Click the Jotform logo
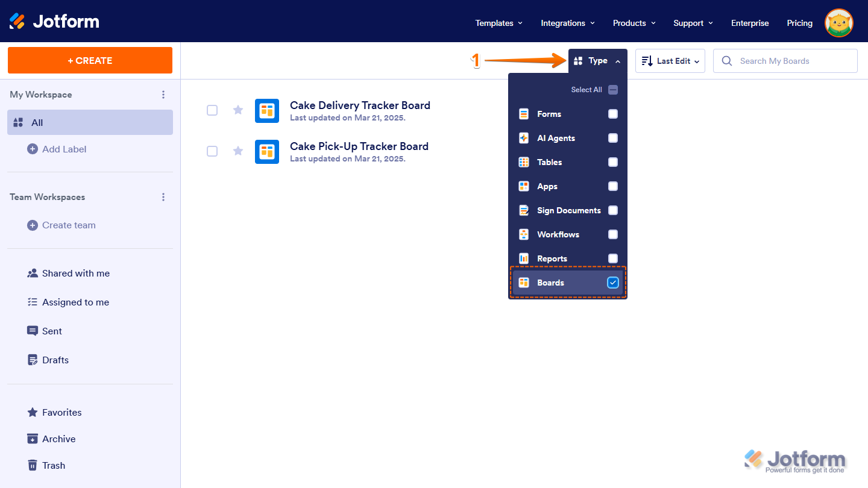Viewport: 868px width, 488px height. pyautogui.click(x=53, y=20)
